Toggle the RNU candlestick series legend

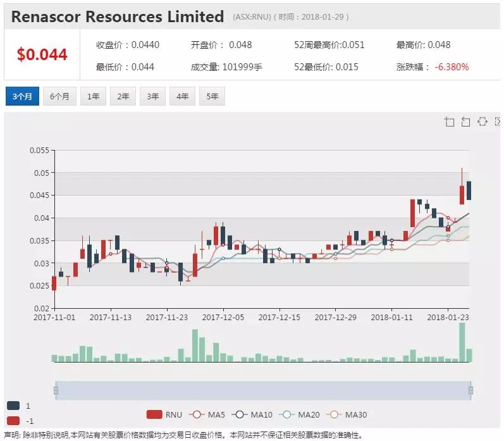(x=164, y=414)
